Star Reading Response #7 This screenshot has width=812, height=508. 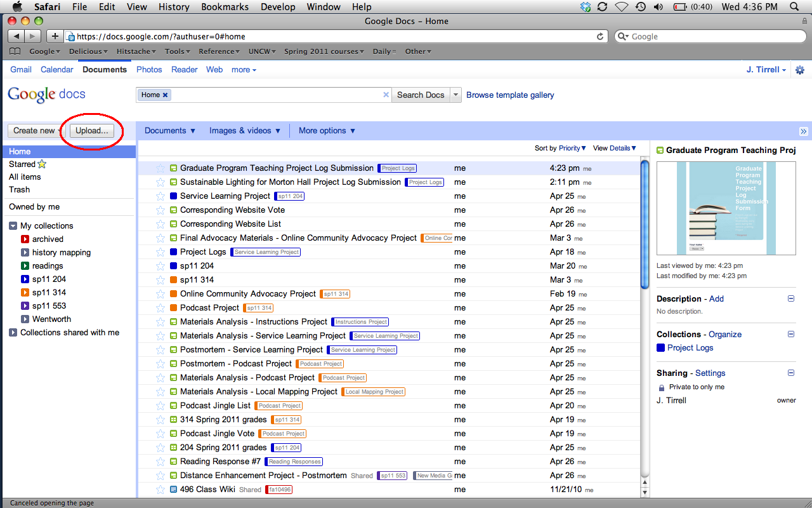160,462
